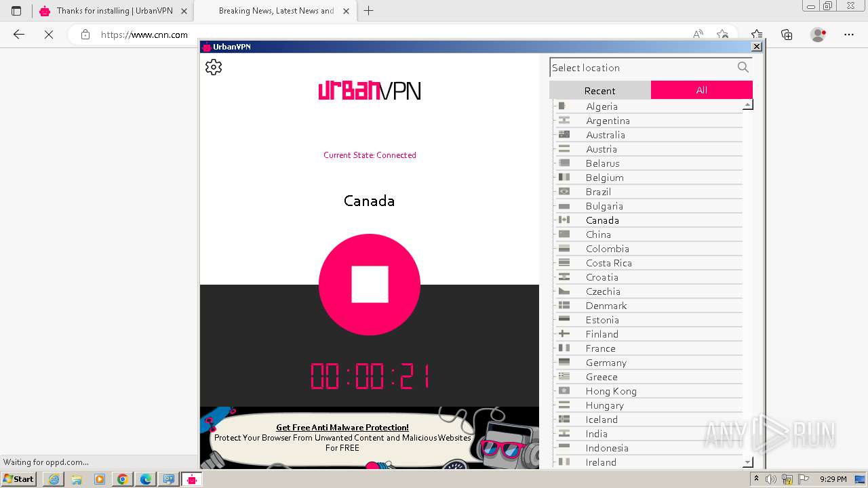Stop the VPN connection with round button
The height and width of the screenshot is (488, 868).
370,285
